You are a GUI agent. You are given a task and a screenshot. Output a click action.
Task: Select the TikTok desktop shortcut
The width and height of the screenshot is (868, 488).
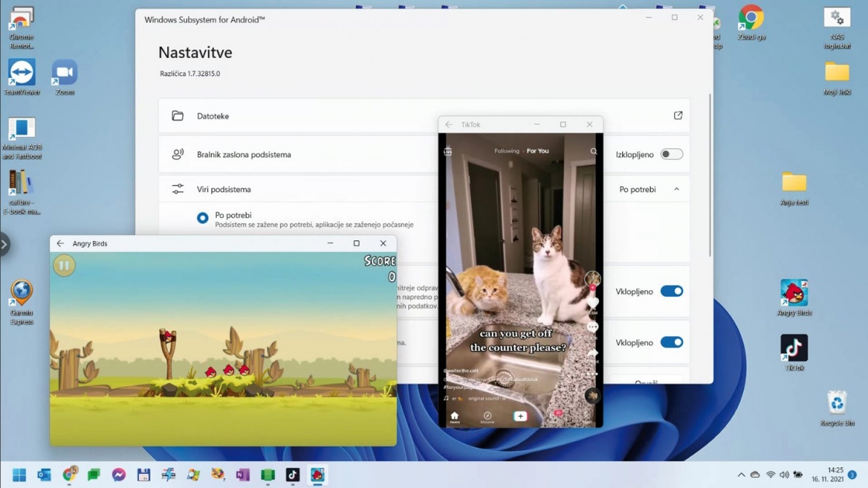click(794, 353)
